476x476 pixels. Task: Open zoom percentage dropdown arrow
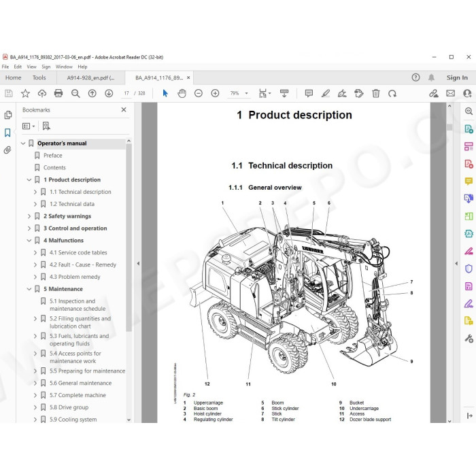[246, 93]
